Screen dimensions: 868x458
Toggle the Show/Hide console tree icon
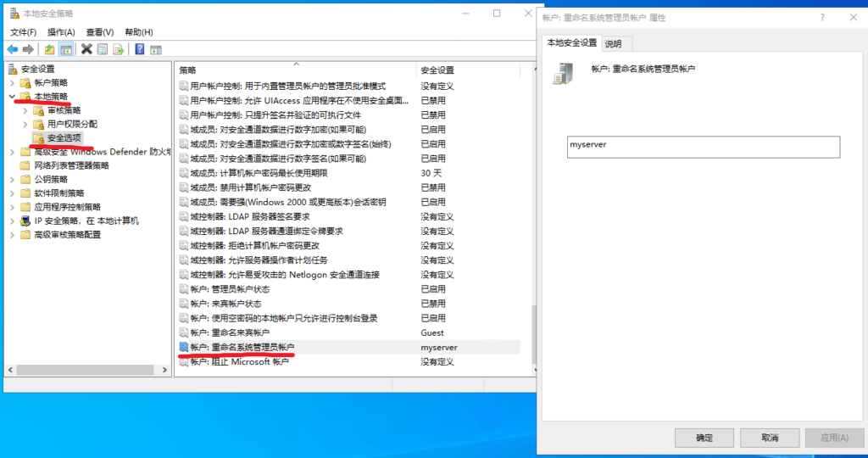[66, 49]
